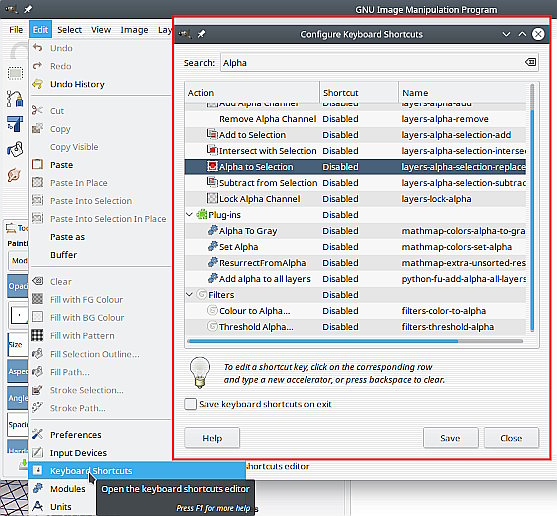Click the Angle slider in tool options
The width and height of the screenshot is (557, 516).
[x=18, y=398]
